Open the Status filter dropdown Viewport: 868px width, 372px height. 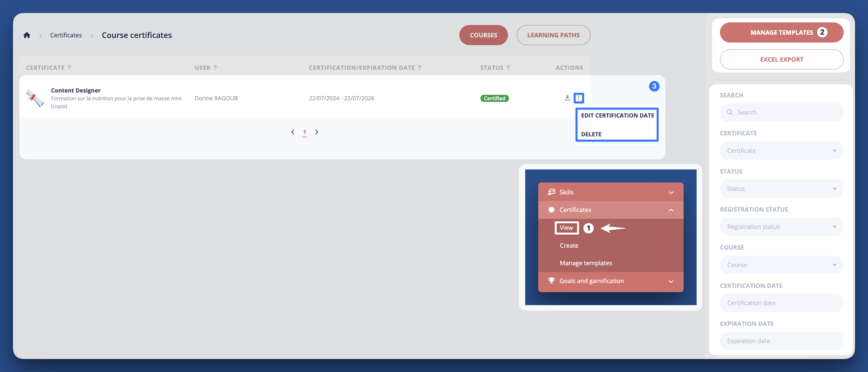(781, 189)
